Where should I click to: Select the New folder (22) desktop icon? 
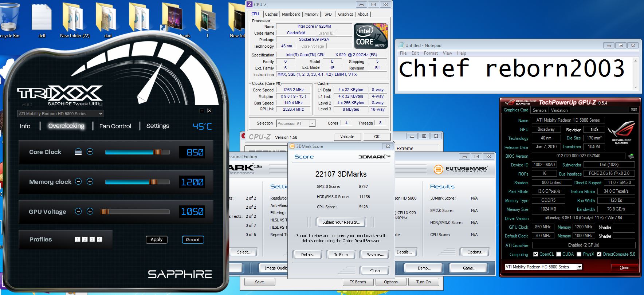[x=75, y=20]
